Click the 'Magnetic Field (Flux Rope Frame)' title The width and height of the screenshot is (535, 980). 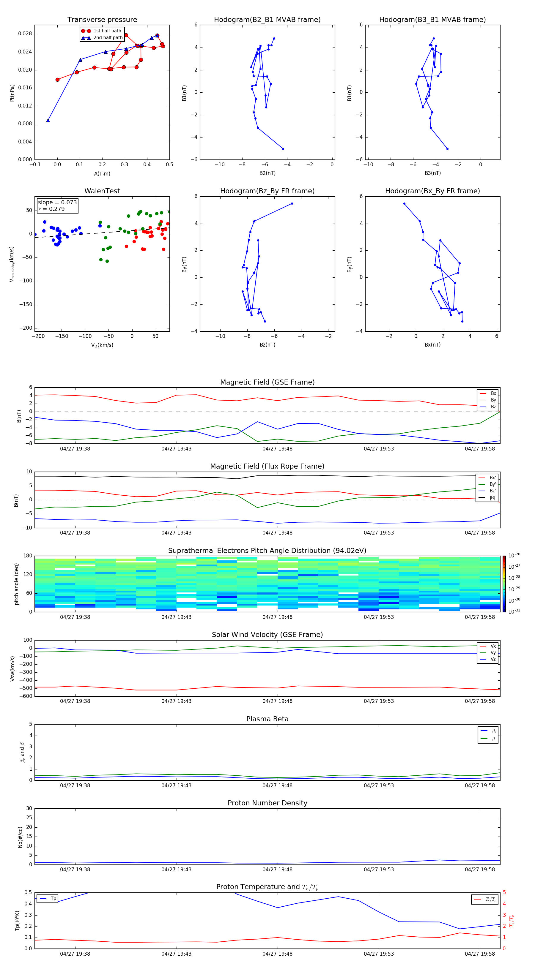pos(267,467)
